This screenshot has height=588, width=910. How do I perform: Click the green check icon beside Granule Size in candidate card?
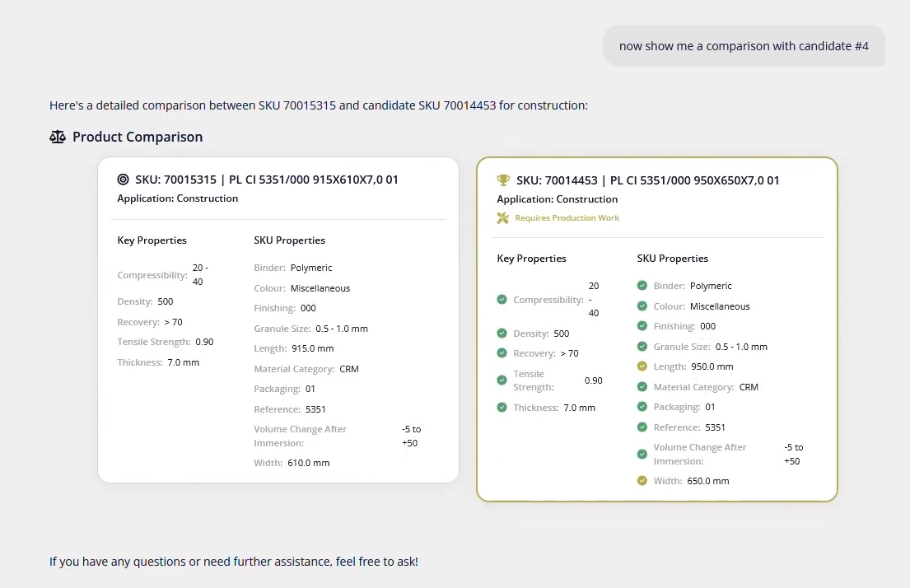[642, 347]
